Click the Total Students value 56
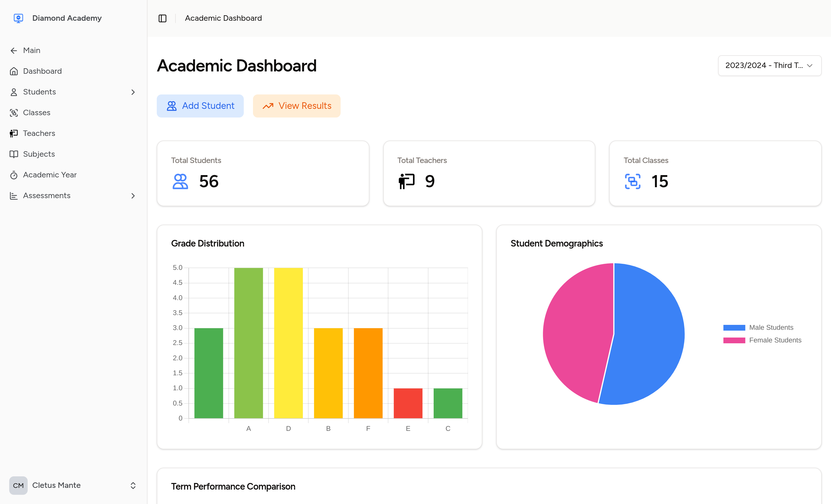 [209, 181]
